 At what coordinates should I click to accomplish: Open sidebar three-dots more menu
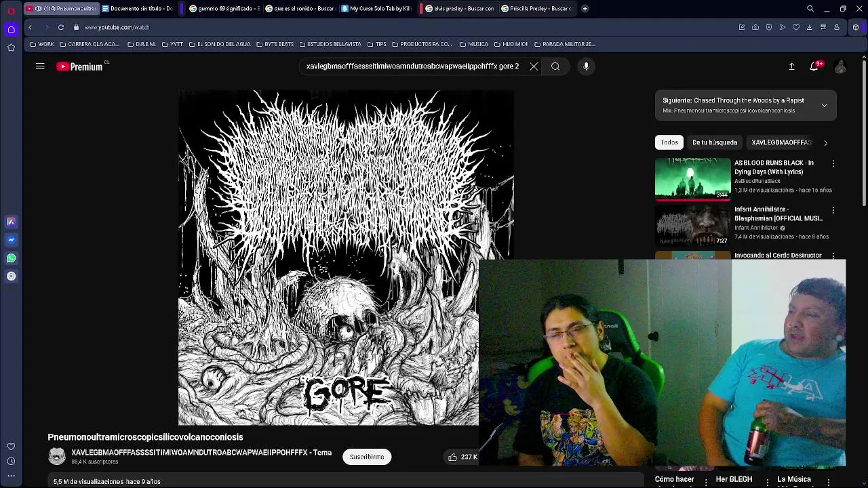11,476
